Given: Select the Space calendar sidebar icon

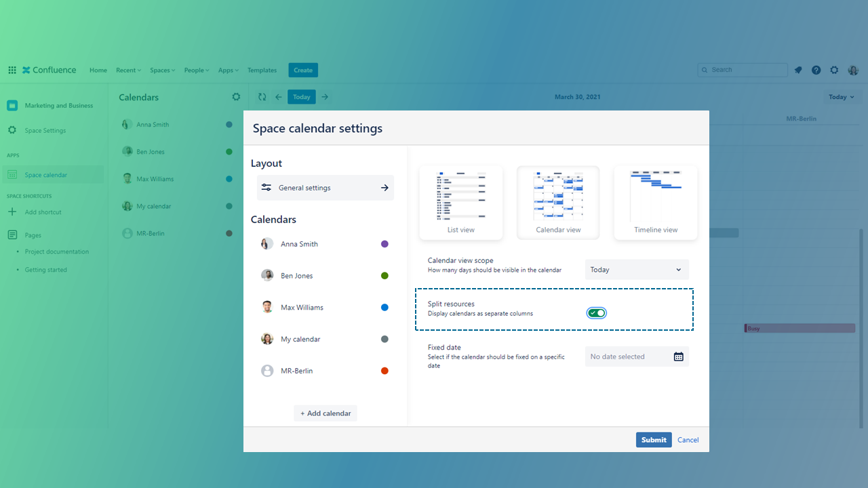Looking at the screenshot, I should tap(12, 174).
